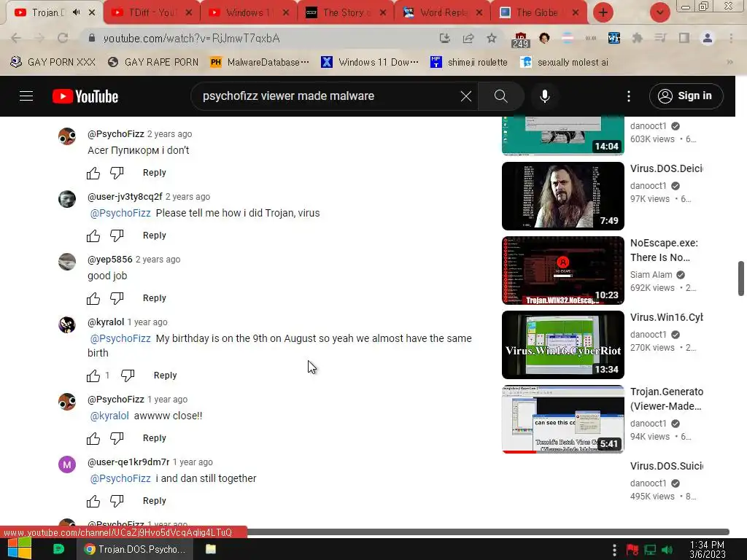Open @user-jv3ty8cq2f channel name link
This screenshot has width=747, height=560.
point(125,197)
